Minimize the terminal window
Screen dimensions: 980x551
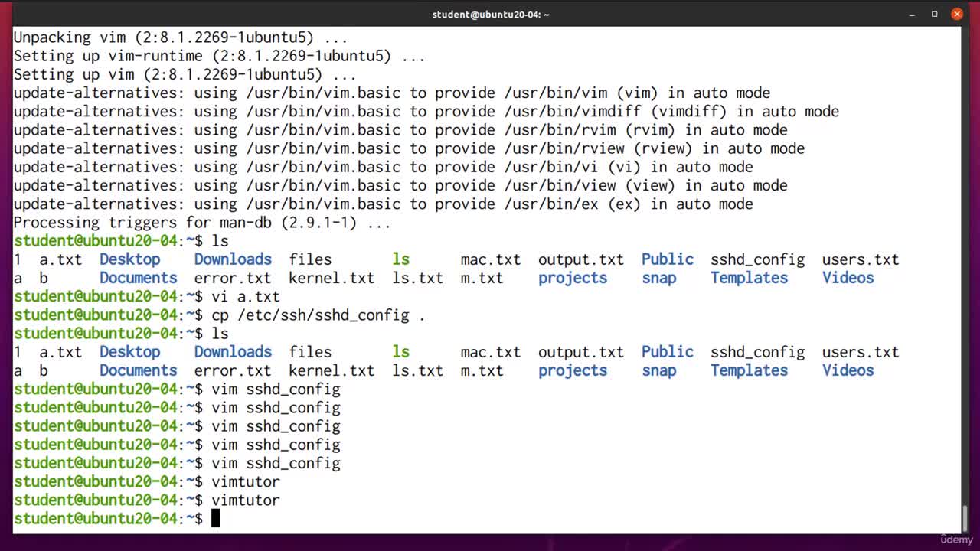click(912, 14)
